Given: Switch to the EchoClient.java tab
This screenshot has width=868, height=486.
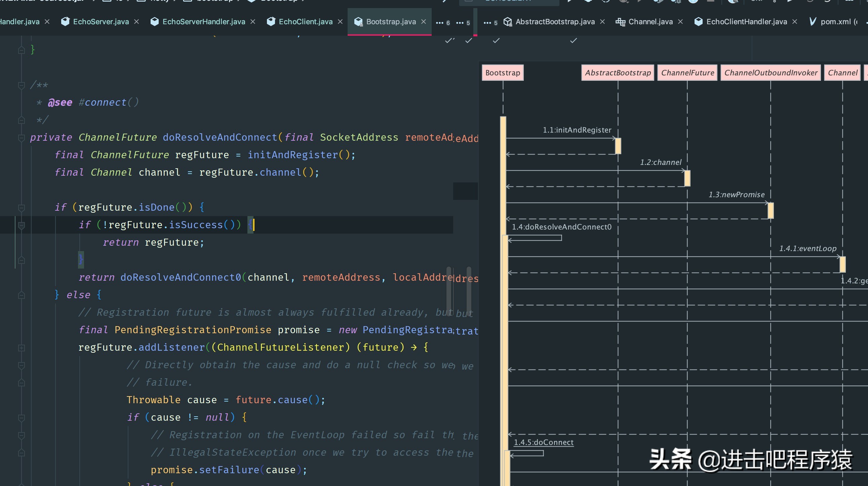Looking at the screenshot, I should coord(305,22).
